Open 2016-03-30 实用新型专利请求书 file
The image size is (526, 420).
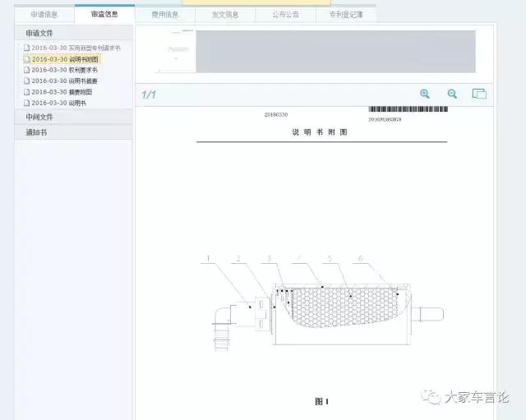(x=72, y=48)
